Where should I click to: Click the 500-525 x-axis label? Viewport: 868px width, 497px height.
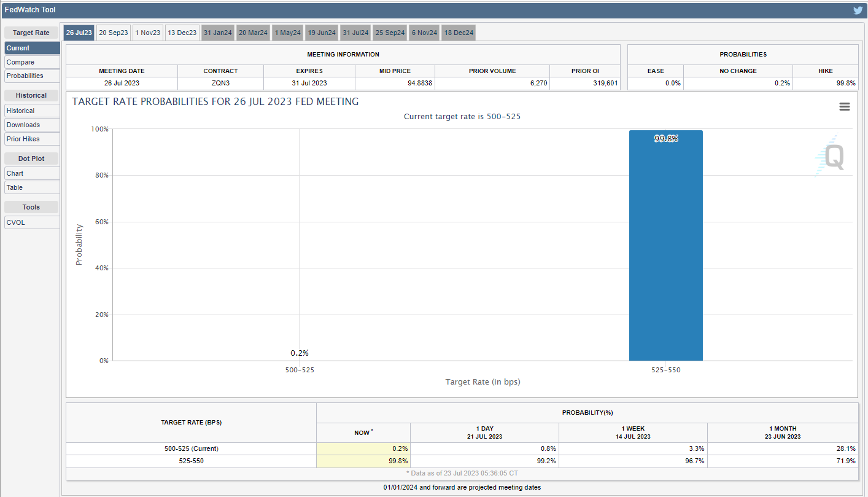tap(300, 370)
